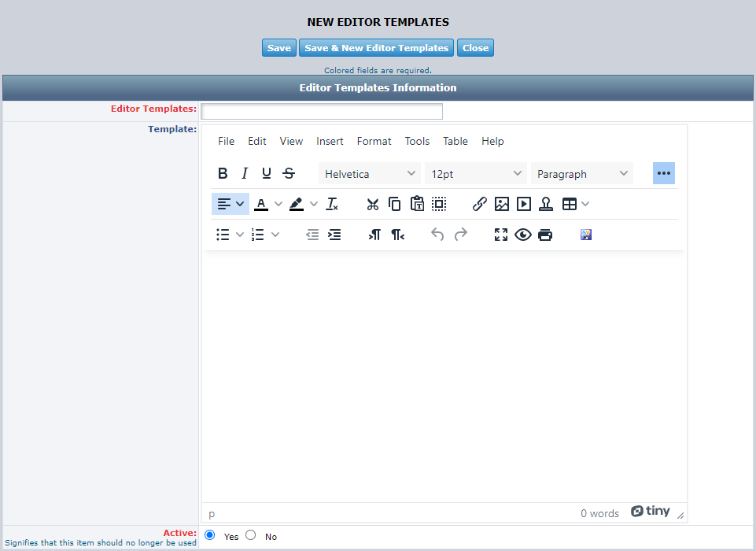Open the 12pt font size dropdown

(476, 174)
